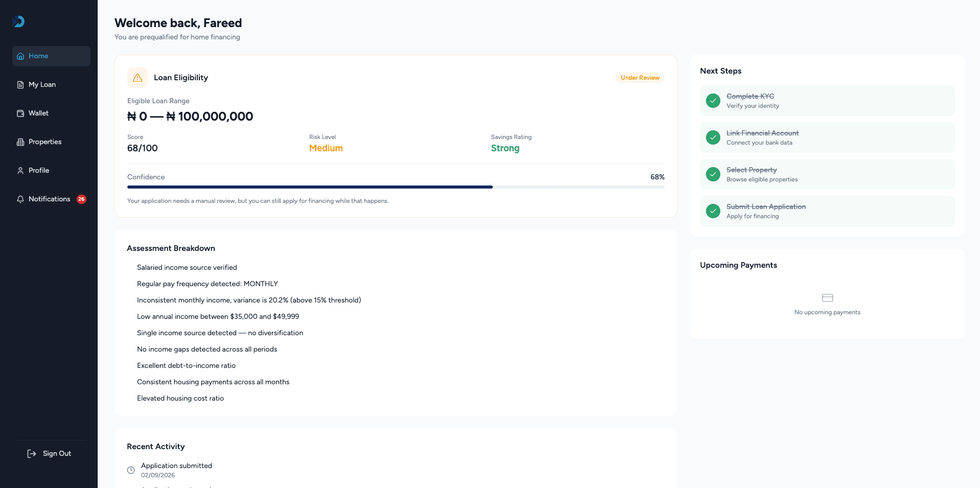This screenshot has width=980, height=488.
Task: Open the Select Property step text
Action: coord(751,170)
